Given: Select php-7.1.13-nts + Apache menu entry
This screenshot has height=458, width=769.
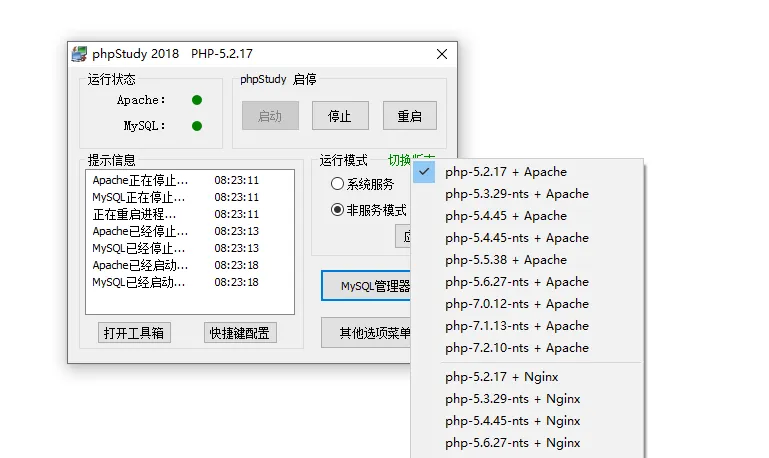Looking at the screenshot, I should pyautogui.click(x=527, y=326).
